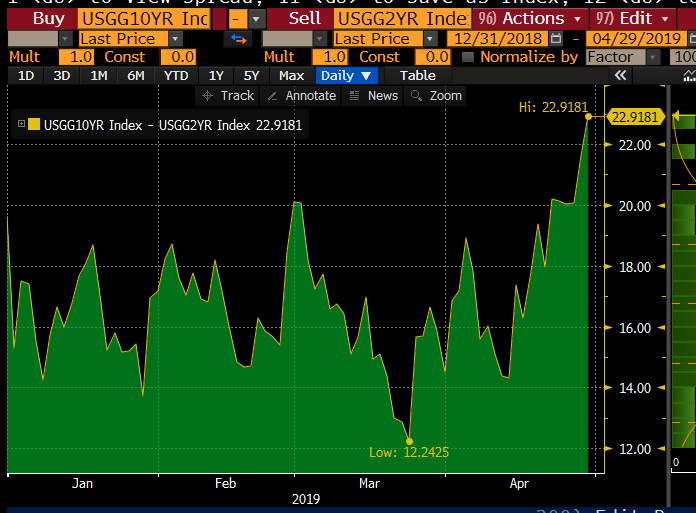Screen dimensions: 696x513
Task: Click the Track crosshair icon
Action: 207,96
